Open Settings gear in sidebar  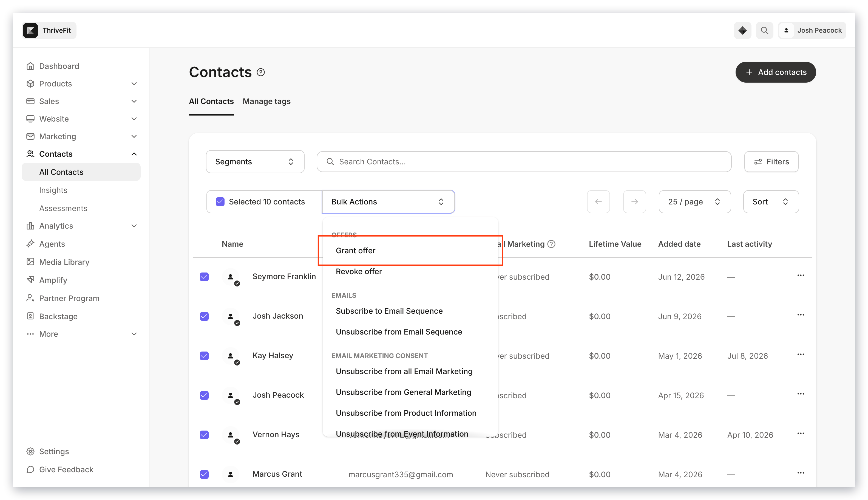(x=30, y=451)
